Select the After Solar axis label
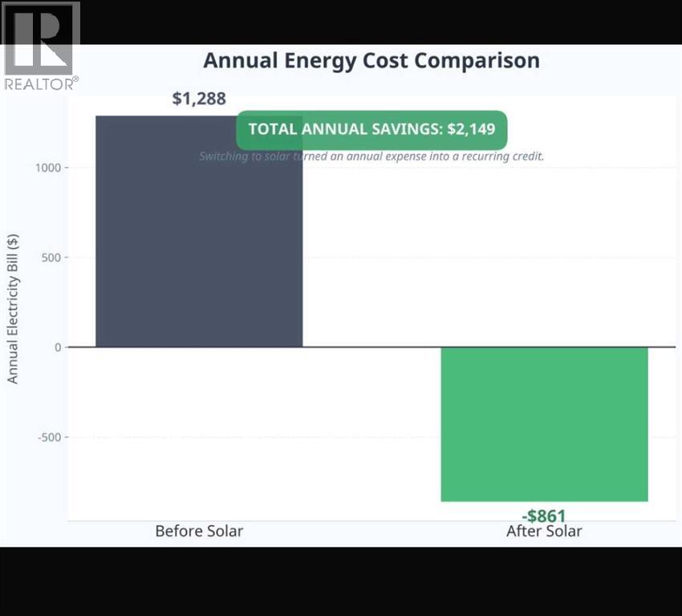This screenshot has height=616, width=682. pos(544,531)
